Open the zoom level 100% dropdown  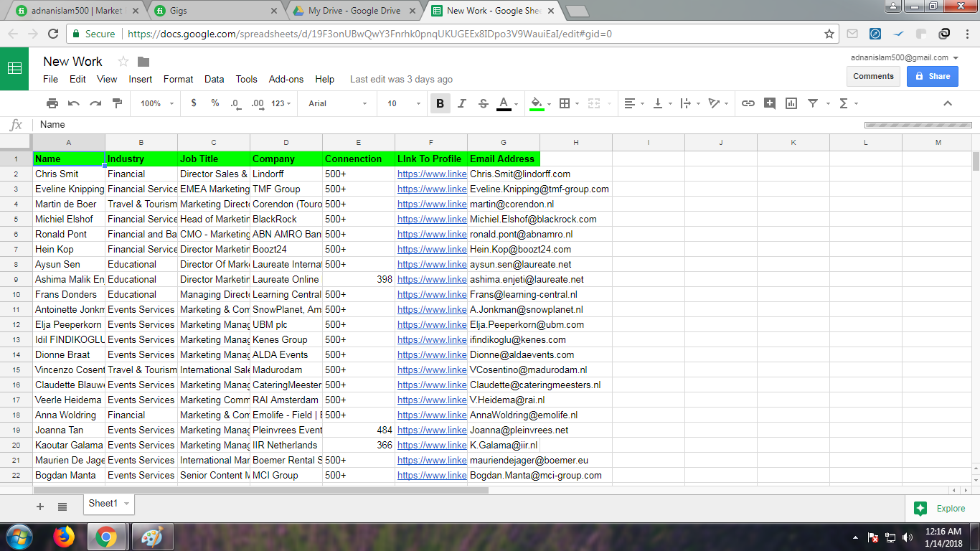coord(154,103)
